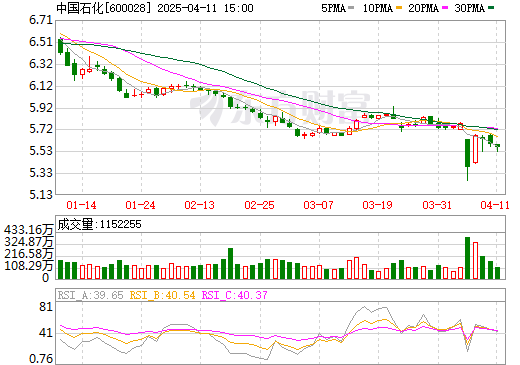Click the 41 RSI axis label

pos(46,333)
